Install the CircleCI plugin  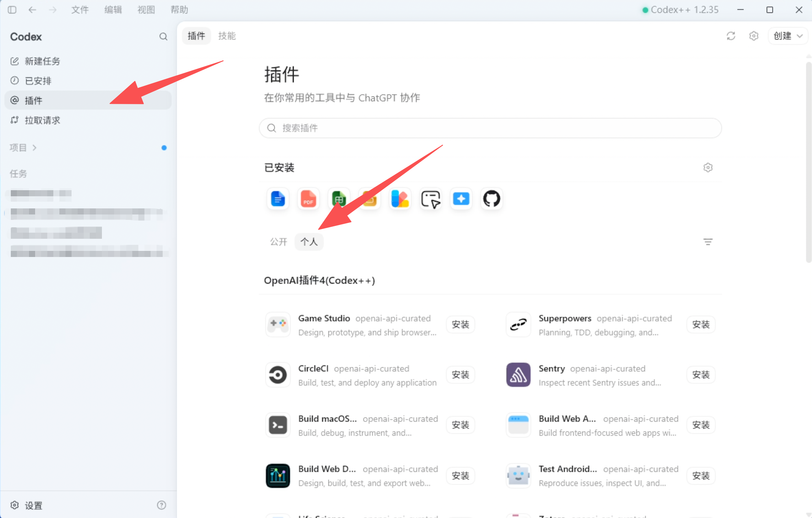461,375
